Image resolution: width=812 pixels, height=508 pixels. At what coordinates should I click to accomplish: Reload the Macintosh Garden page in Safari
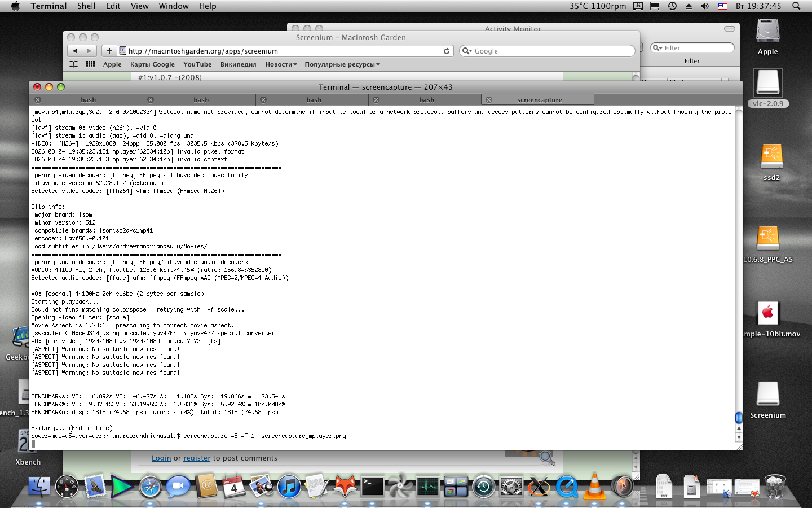click(x=447, y=51)
